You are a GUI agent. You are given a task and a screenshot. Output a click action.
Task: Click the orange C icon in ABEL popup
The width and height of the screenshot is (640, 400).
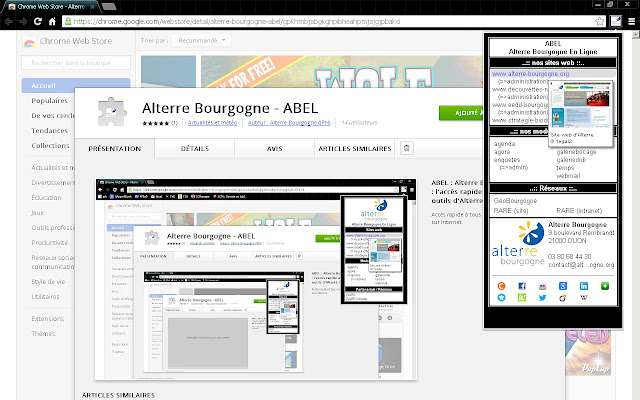[501, 286]
